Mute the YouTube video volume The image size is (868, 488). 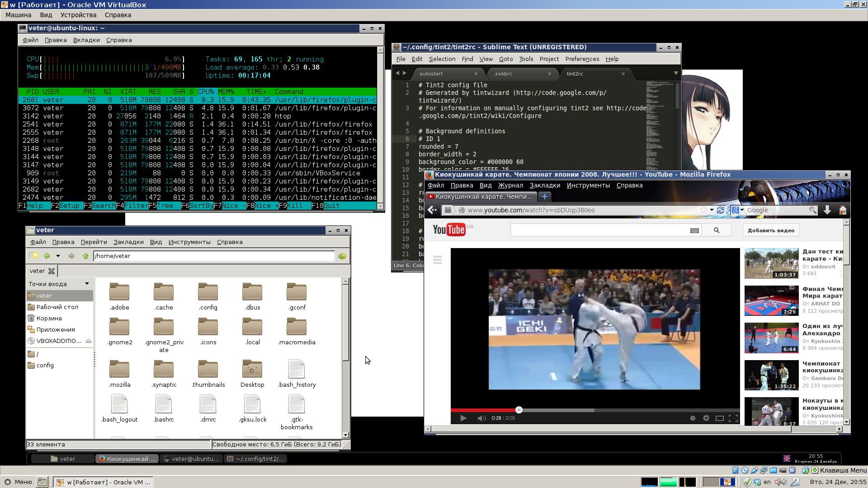(x=481, y=418)
